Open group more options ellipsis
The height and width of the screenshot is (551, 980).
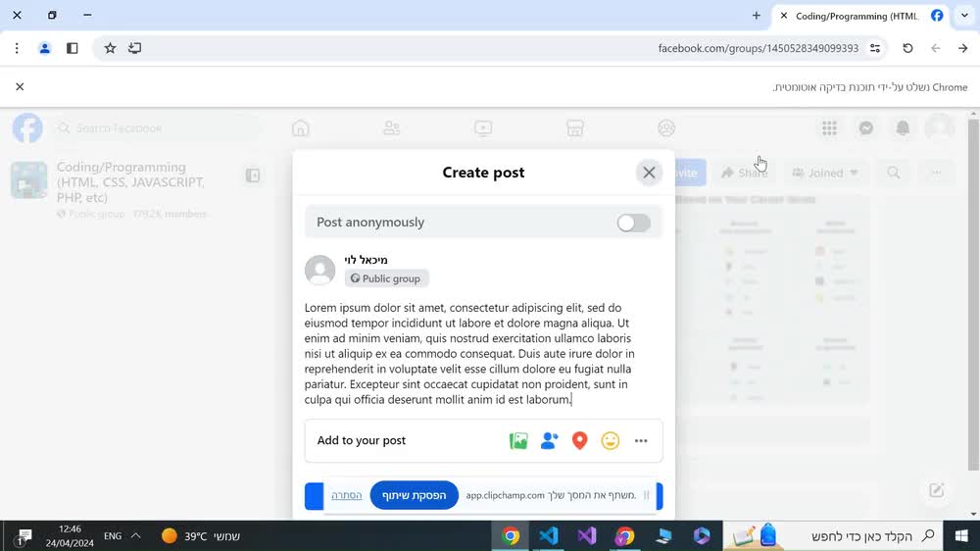click(x=936, y=173)
